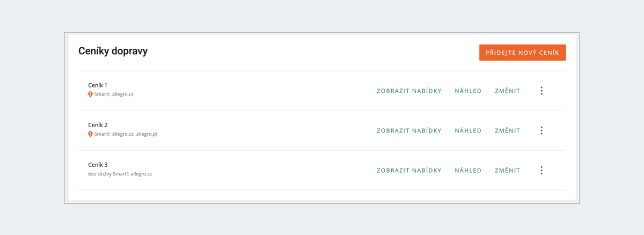This screenshot has width=644, height=235.
Task: Select Zobrazit nabídky for Ceník 2
Action: pos(409,130)
